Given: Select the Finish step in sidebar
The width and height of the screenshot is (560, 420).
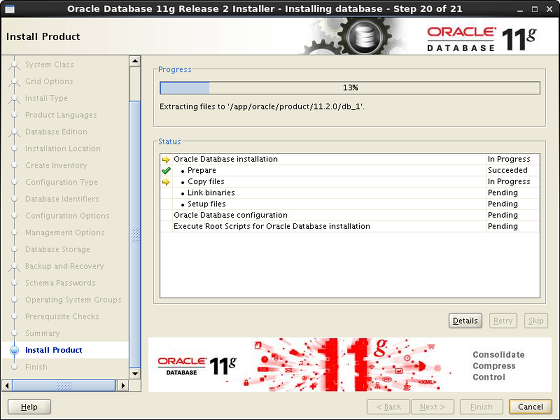Looking at the screenshot, I should pos(36,367).
